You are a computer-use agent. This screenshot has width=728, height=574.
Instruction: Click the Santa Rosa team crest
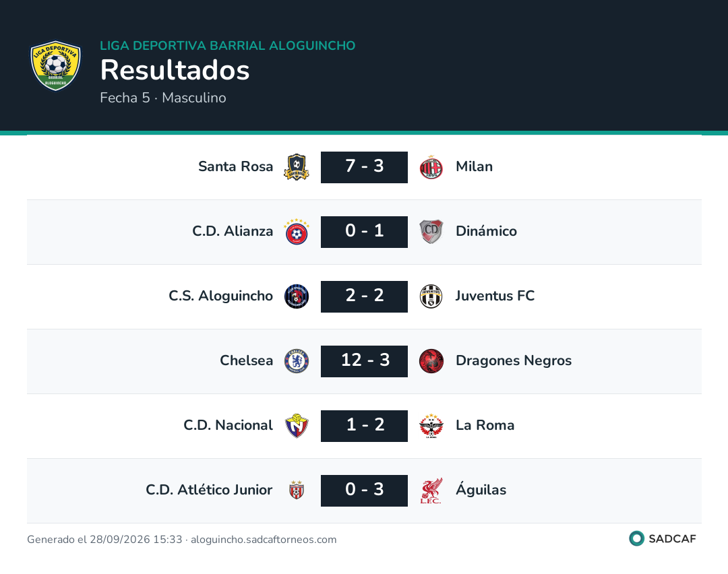click(x=296, y=167)
